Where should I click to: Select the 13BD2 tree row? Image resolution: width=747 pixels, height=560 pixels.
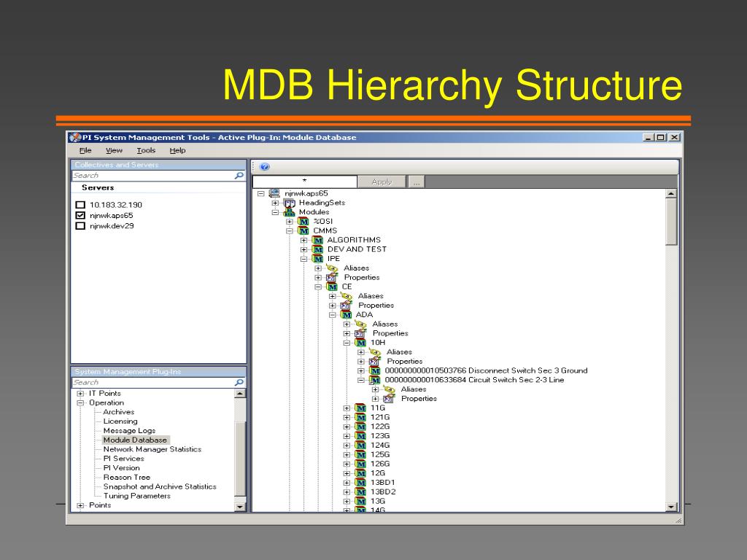tap(383, 492)
